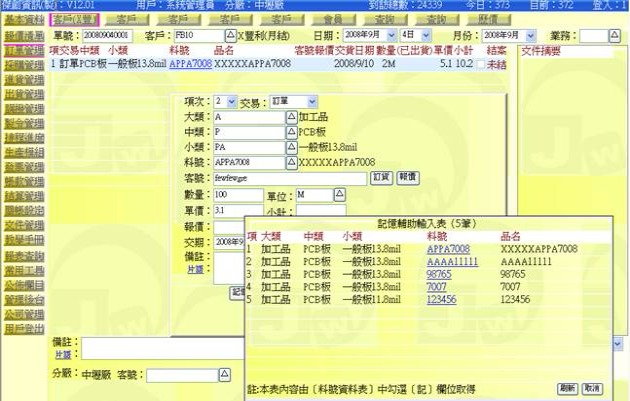Click the triangle lookup icon beside 大類 field
The height and width of the screenshot is (401, 630).
point(292,117)
